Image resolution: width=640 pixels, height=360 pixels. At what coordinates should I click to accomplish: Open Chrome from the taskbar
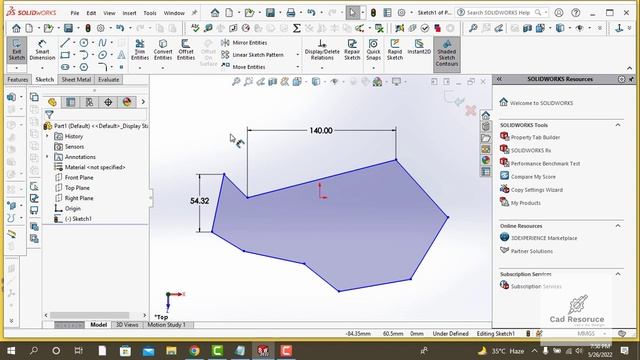tap(195, 351)
